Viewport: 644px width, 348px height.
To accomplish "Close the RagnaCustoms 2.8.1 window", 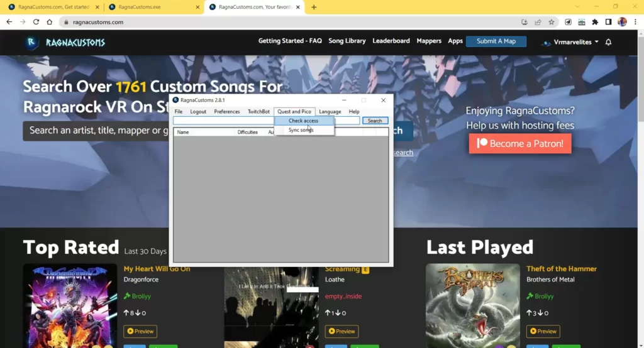I will [x=383, y=100].
